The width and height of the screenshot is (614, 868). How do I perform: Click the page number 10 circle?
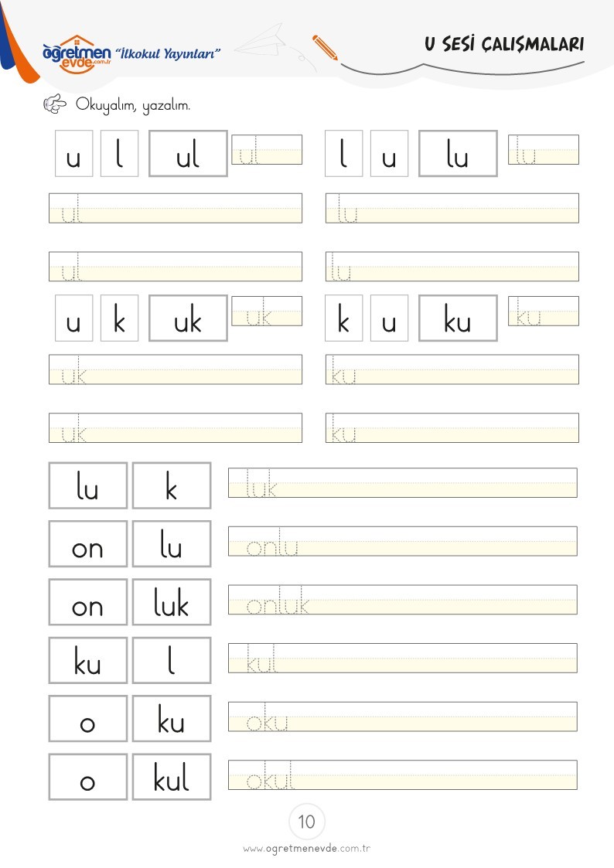pyautogui.click(x=307, y=822)
